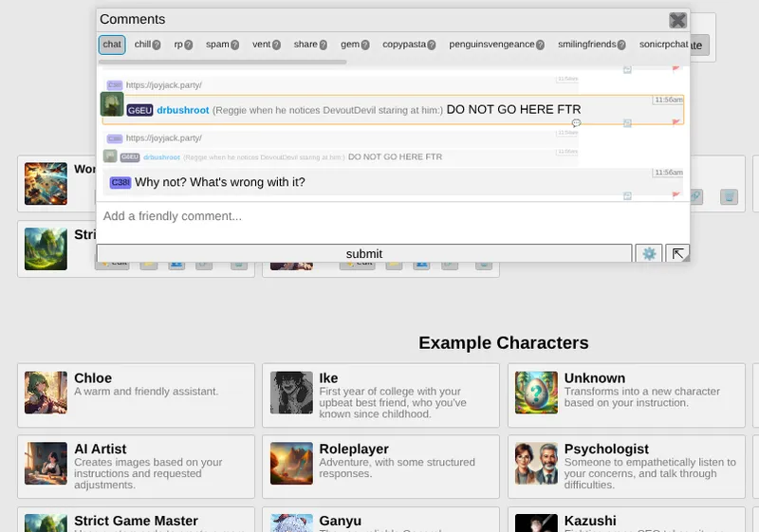Image resolution: width=759 pixels, height=532 pixels.
Task: Open the Roleplayer example character
Action: point(380,464)
